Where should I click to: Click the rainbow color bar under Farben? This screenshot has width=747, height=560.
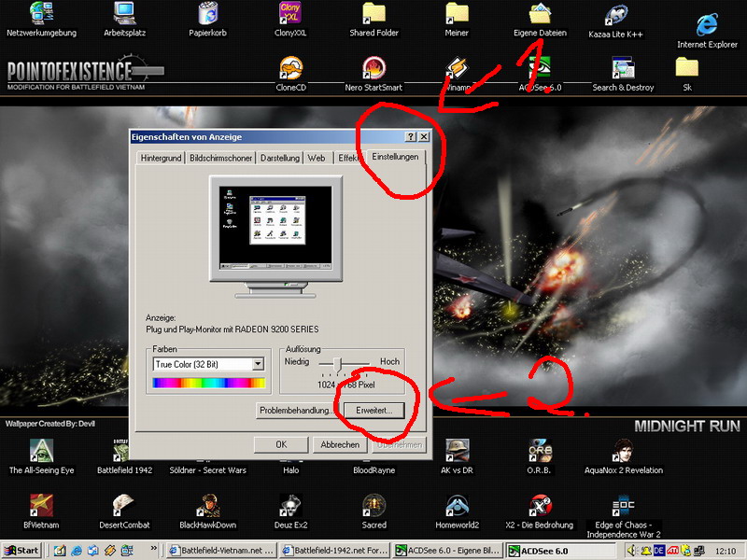[x=208, y=383]
